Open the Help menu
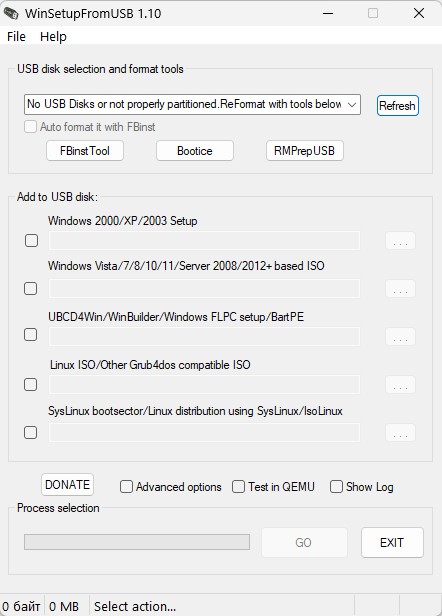442x616 pixels. point(53,37)
